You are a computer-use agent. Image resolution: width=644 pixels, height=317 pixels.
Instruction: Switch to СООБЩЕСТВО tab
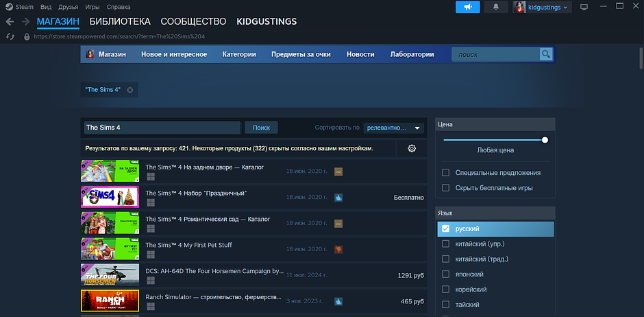(193, 21)
